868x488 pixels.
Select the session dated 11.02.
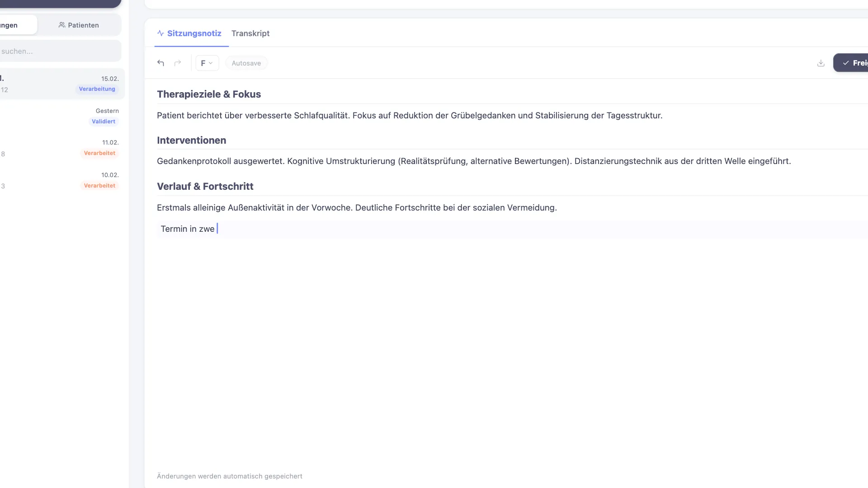coord(62,148)
